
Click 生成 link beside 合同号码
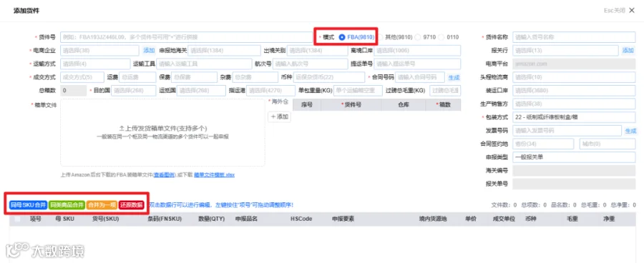click(454, 77)
